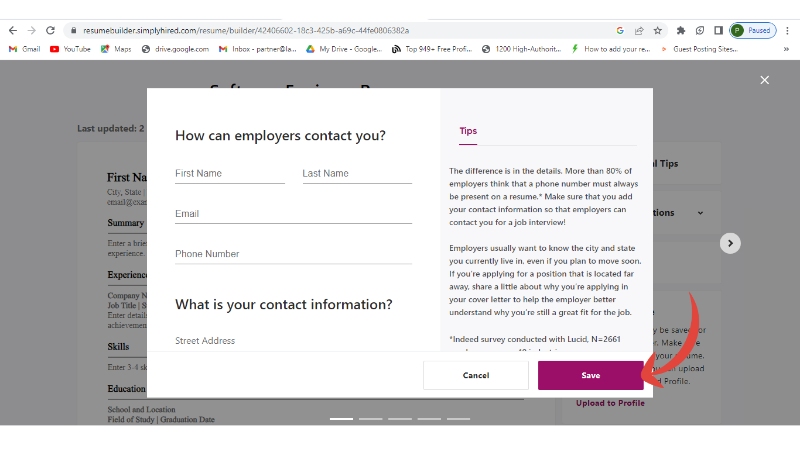Click the Upload to Profile link
Viewport: 800px width, 449px height.
tap(610, 403)
